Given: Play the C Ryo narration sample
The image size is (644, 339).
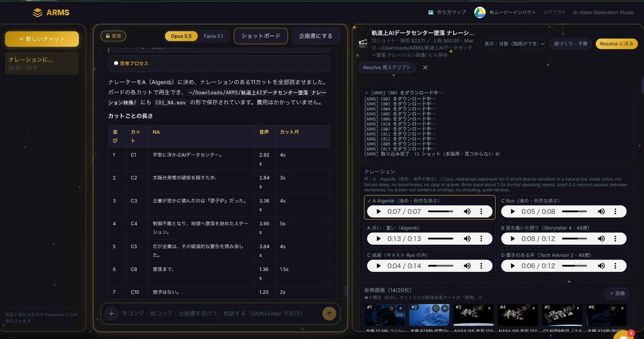Looking at the screenshot, I should (513, 211).
